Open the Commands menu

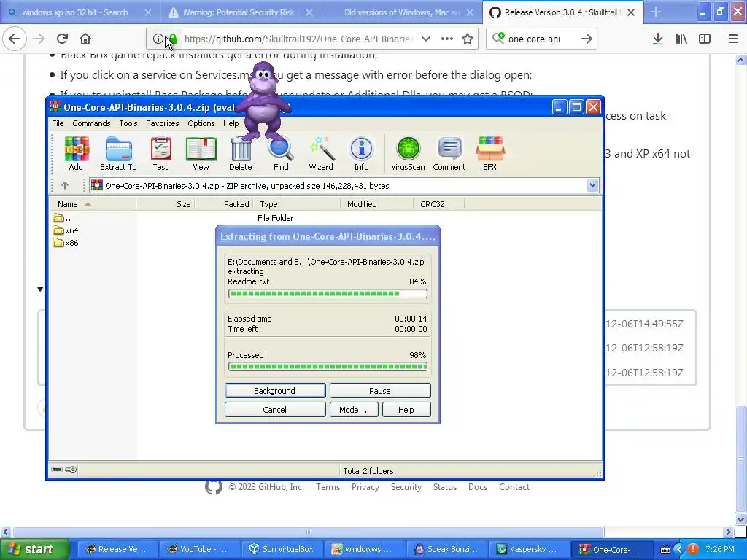(x=91, y=123)
